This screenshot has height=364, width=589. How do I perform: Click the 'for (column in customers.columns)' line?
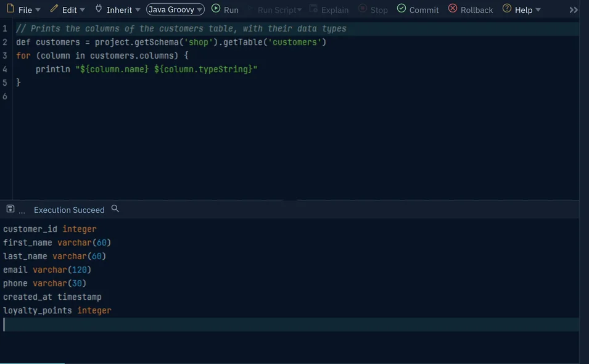[102, 56]
